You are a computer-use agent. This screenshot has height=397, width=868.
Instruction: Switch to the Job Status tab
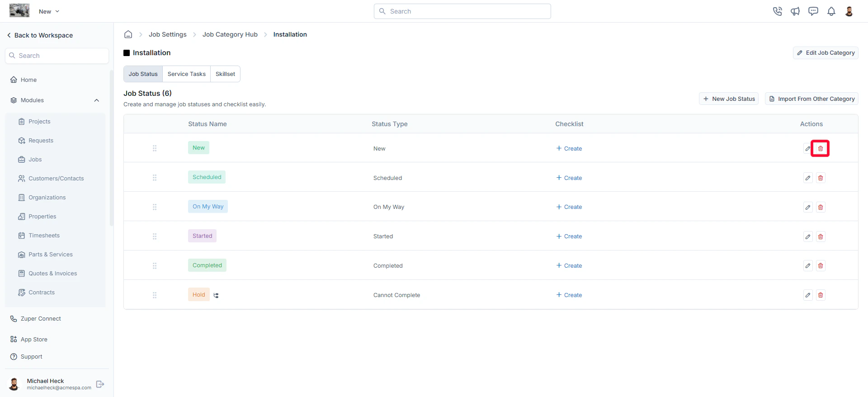coord(143,74)
